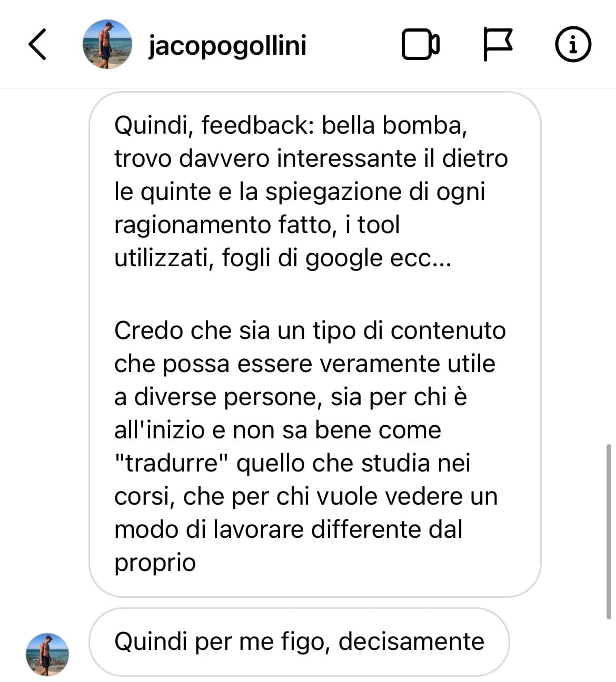Flag this conversation with the flag icon
The image size is (616, 682).
498,44
